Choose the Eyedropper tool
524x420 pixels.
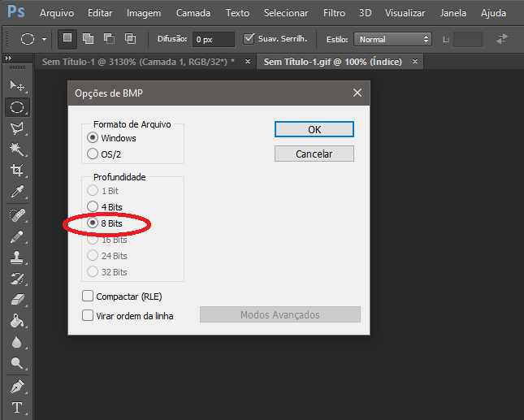[x=16, y=193]
